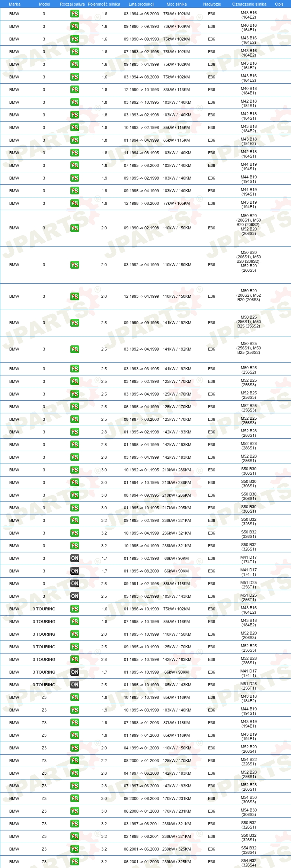Select the engine code M54 B22 (226S1)
291x868 pixels.
click(249, 762)
